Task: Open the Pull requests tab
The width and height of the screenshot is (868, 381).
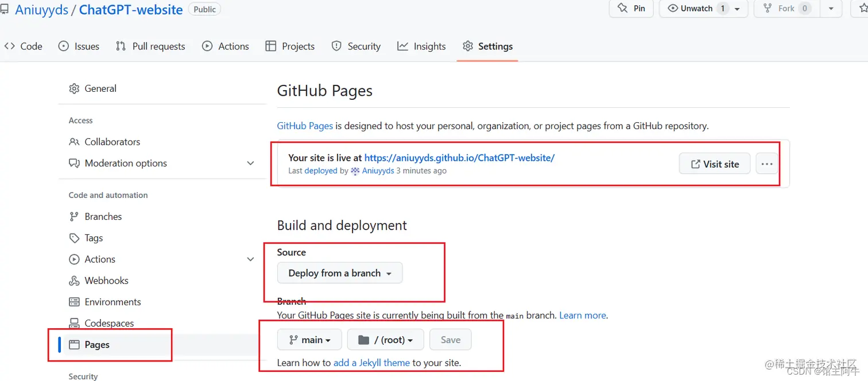Action: 150,46
